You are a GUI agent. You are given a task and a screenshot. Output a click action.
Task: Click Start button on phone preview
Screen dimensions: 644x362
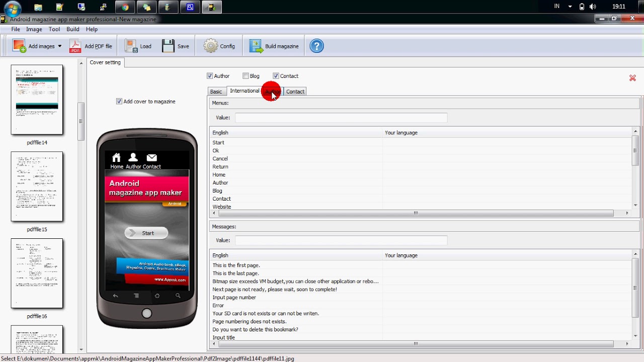[x=146, y=233]
